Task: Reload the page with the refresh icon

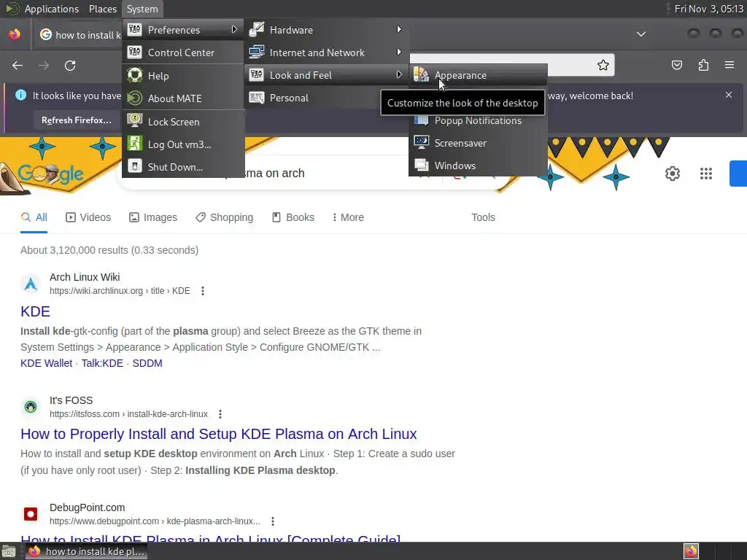Action: click(x=70, y=65)
